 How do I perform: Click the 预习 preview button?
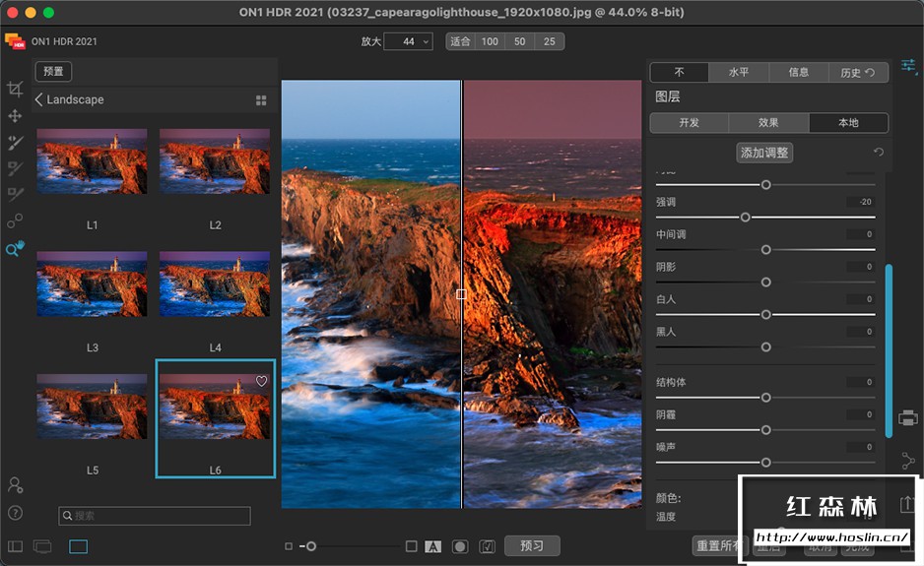[x=532, y=546]
